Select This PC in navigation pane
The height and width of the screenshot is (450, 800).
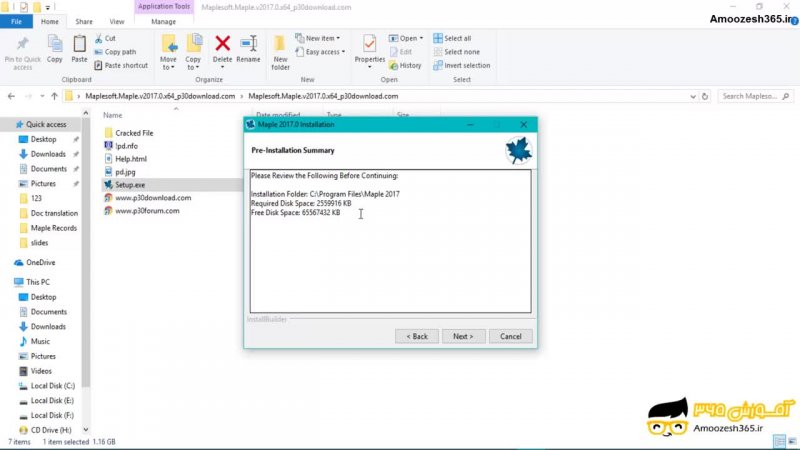(x=32, y=282)
